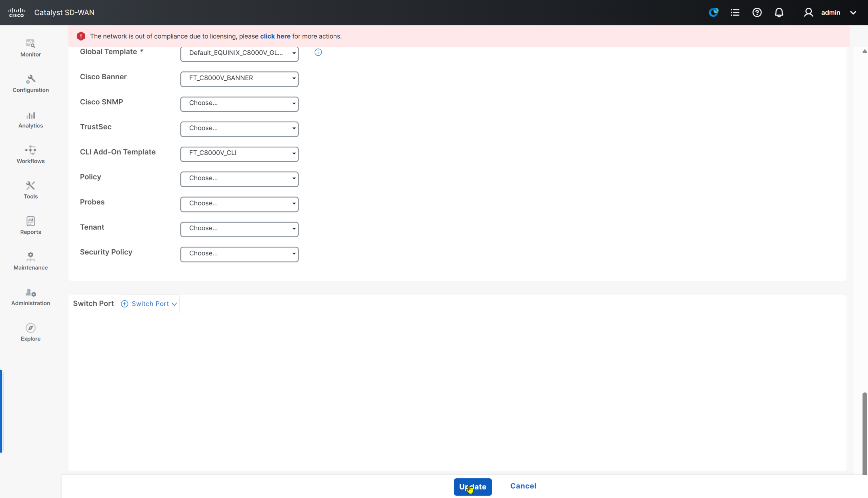868x498 pixels.
Task: Open the Explore compass icon
Action: pos(31,328)
